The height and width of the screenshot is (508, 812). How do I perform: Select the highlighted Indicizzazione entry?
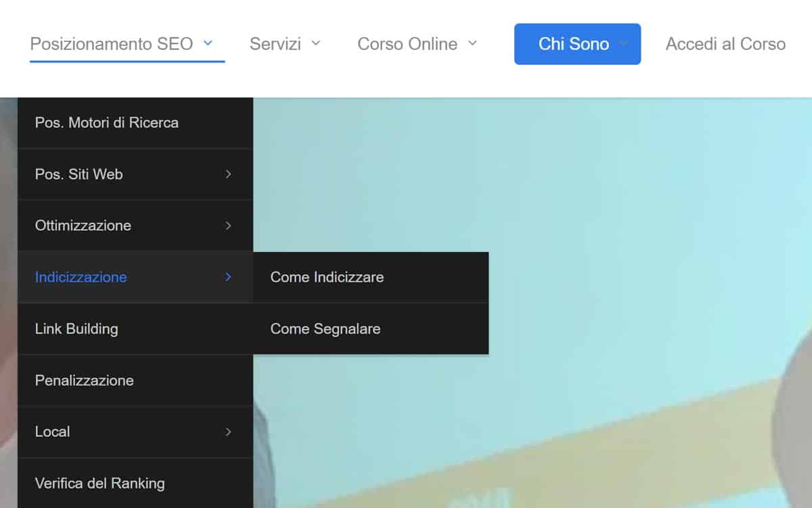click(135, 277)
